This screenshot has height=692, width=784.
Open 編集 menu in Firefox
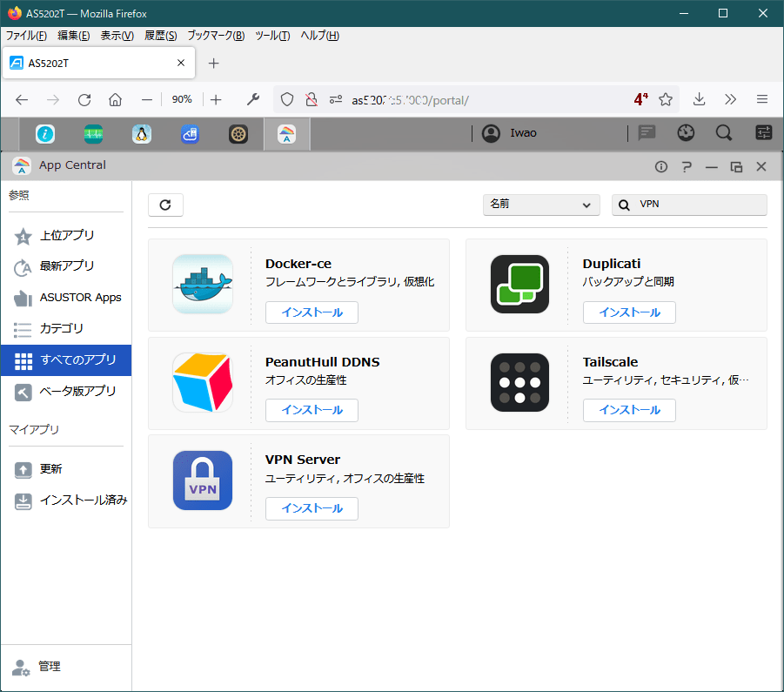(73, 36)
